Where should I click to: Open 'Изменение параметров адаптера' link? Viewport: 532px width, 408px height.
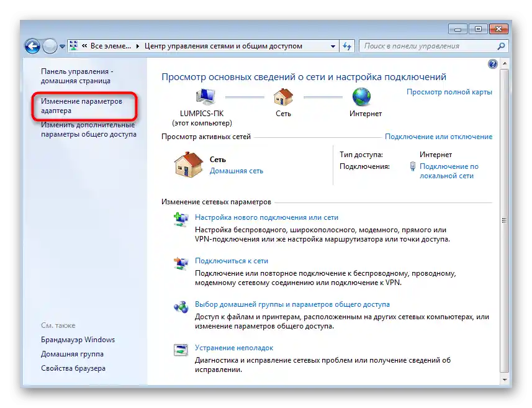point(81,106)
